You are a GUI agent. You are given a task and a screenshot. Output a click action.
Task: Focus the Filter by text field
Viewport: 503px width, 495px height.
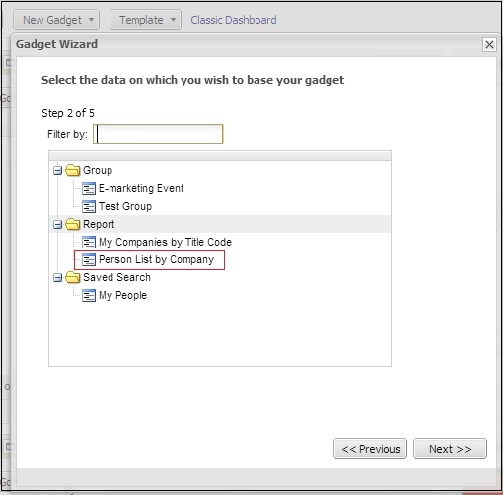tap(158, 134)
